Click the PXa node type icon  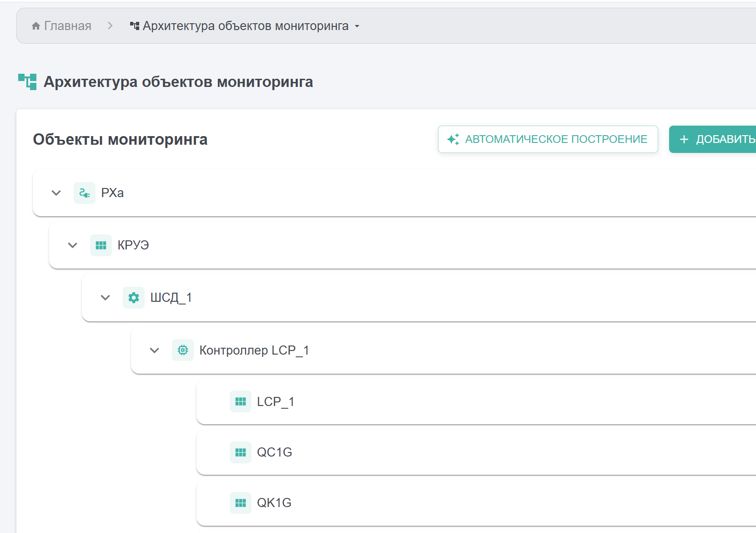click(x=85, y=193)
